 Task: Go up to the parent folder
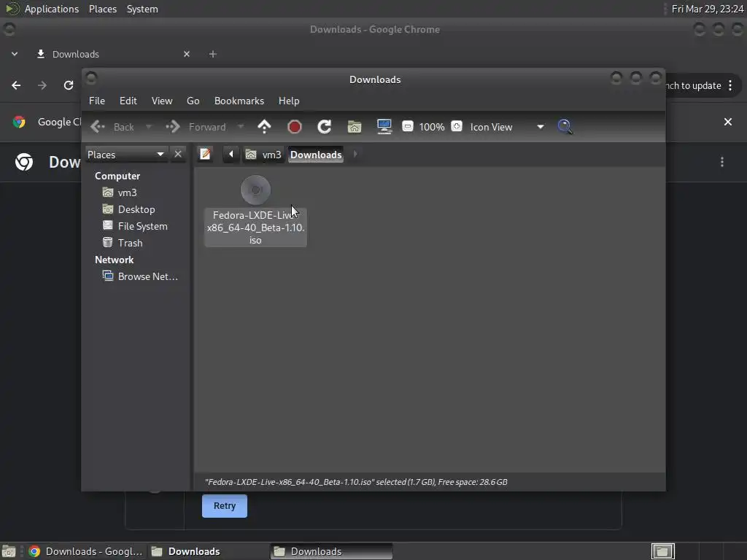tap(264, 127)
